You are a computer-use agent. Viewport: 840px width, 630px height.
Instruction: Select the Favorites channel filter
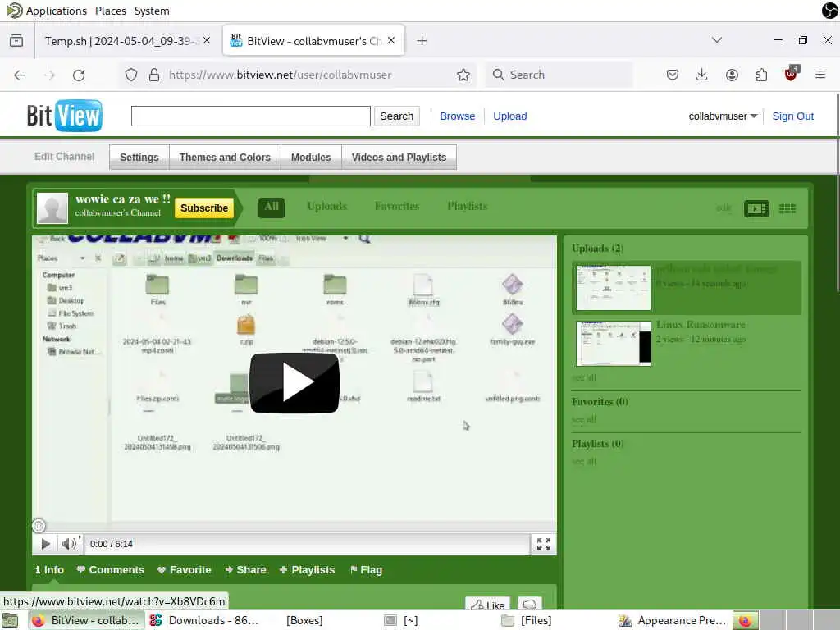[397, 206]
